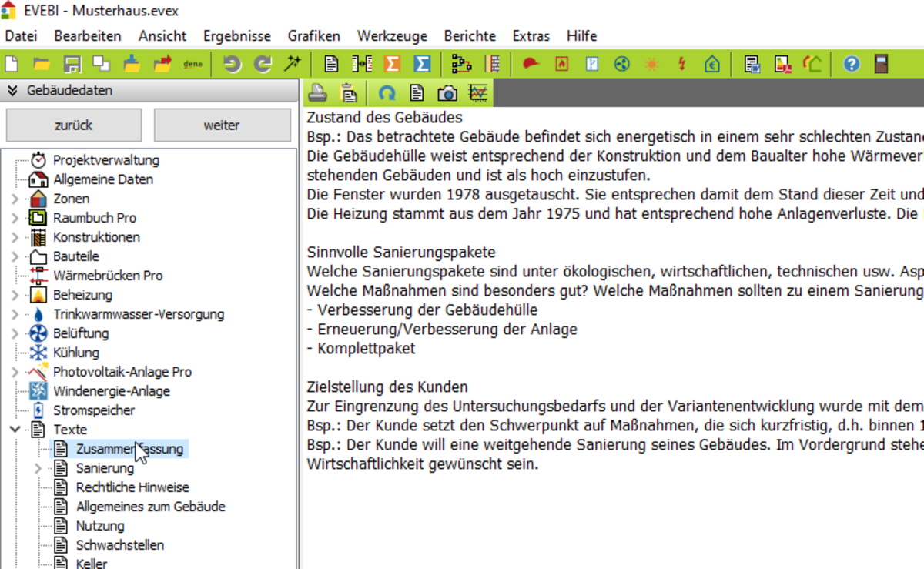Open the Werkzeuge menu

[x=391, y=35]
